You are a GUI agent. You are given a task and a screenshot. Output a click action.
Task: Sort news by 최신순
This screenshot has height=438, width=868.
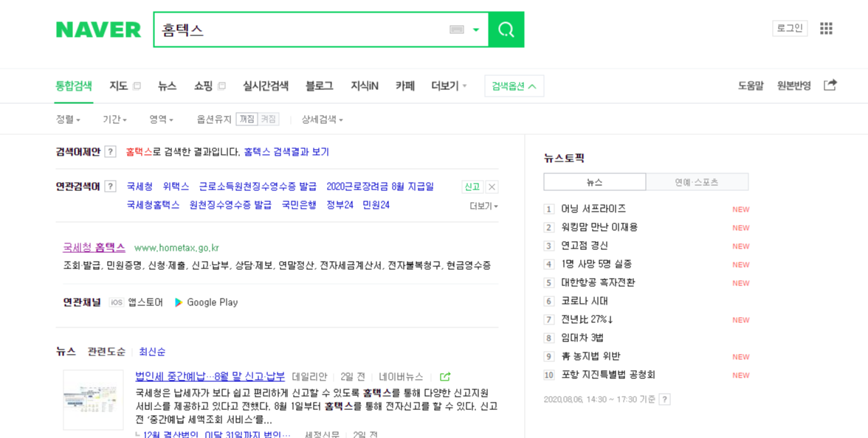[x=152, y=352]
